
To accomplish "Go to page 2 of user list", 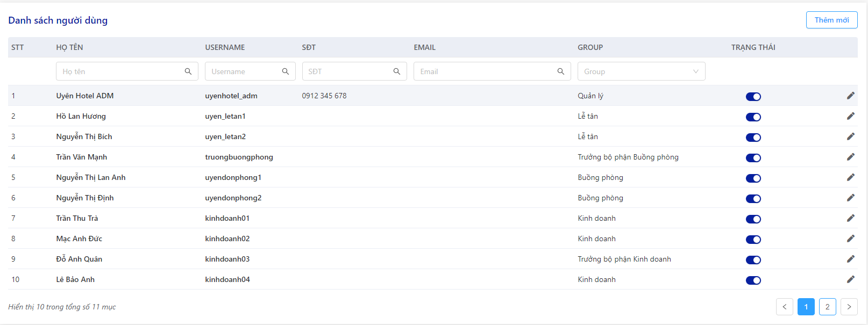I will 828,307.
